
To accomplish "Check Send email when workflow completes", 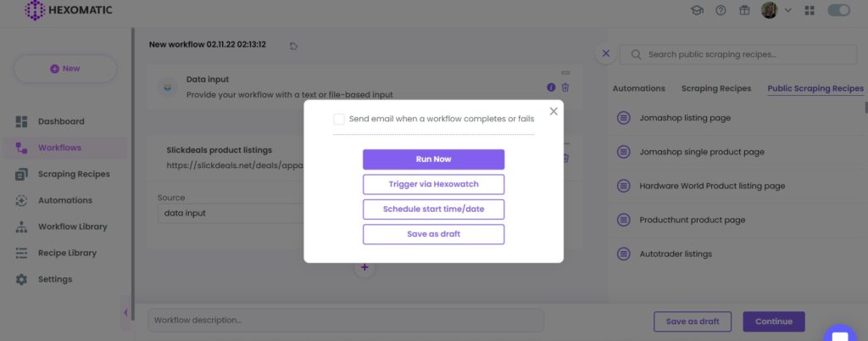I will (339, 119).
